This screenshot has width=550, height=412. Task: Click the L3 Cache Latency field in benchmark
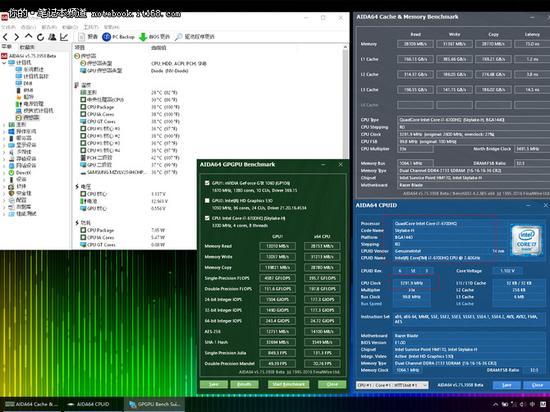click(532, 90)
